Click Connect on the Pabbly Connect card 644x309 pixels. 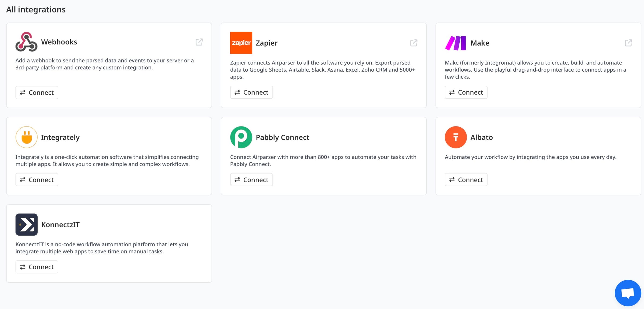pyautogui.click(x=251, y=180)
